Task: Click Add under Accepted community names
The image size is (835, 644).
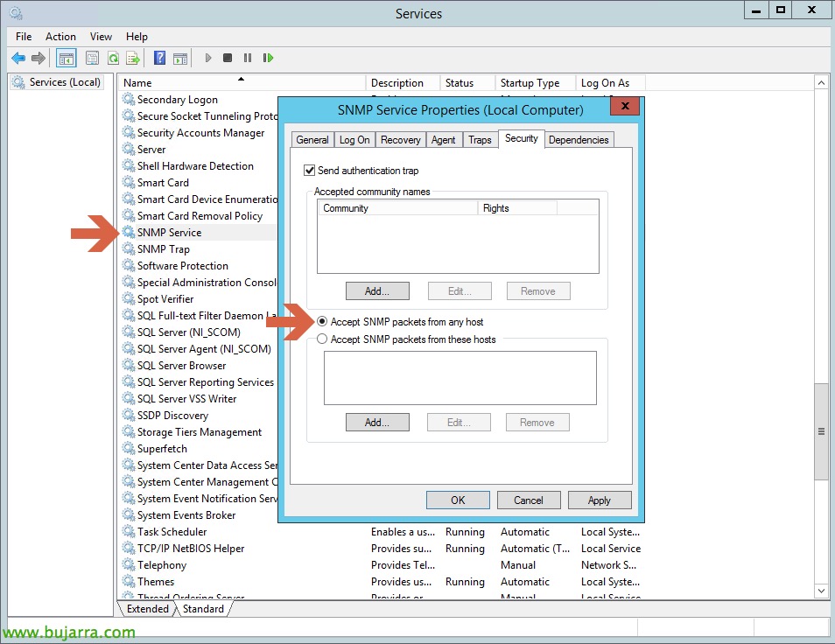Action: 377,291
